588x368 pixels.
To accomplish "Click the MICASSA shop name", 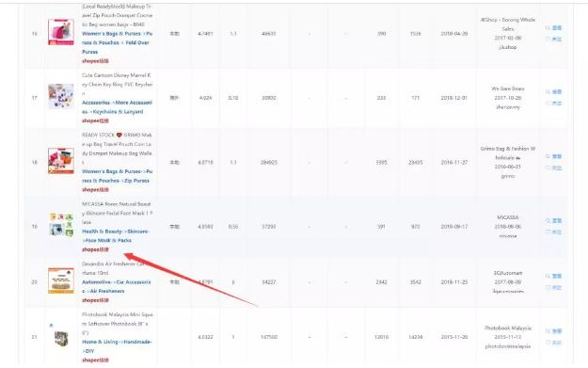I will [x=508, y=217].
